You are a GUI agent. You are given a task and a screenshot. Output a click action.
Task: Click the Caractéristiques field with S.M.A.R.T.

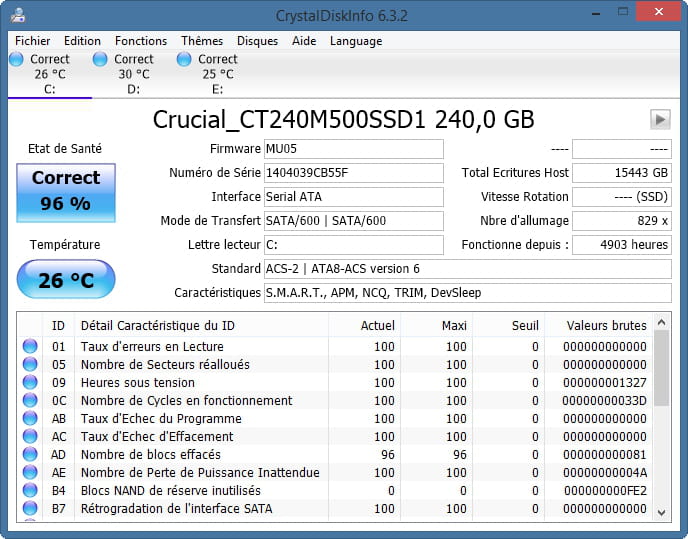tap(468, 292)
